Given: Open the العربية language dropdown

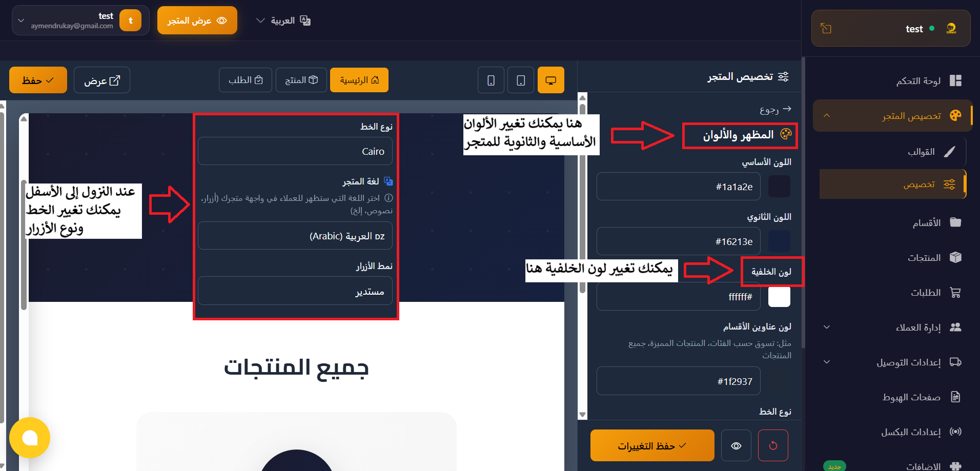Looking at the screenshot, I should (283, 21).
